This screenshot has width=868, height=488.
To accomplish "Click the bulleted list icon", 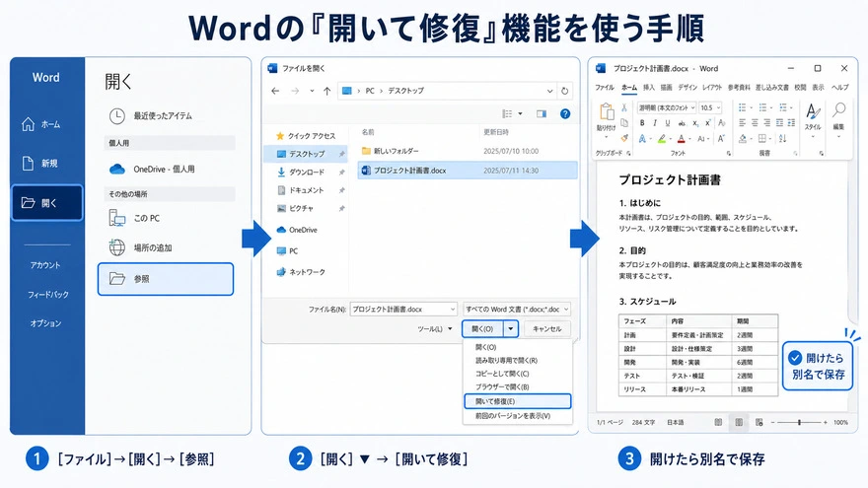I will (x=743, y=107).
